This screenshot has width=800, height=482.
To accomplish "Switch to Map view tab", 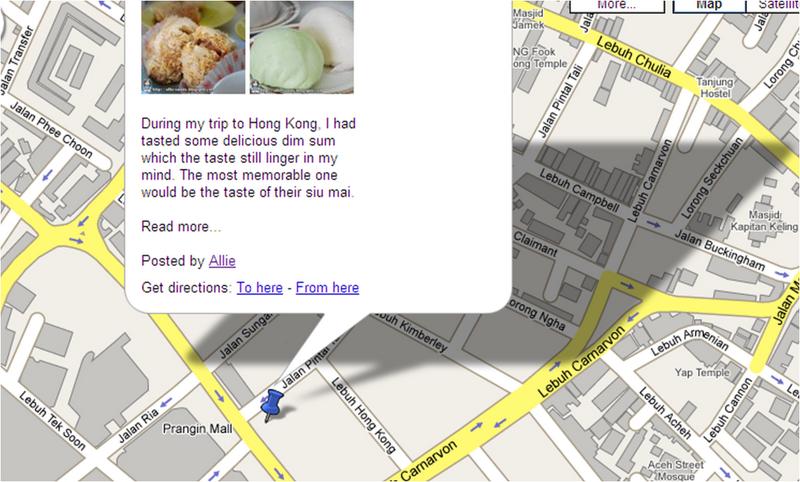I will coord(709,6).
